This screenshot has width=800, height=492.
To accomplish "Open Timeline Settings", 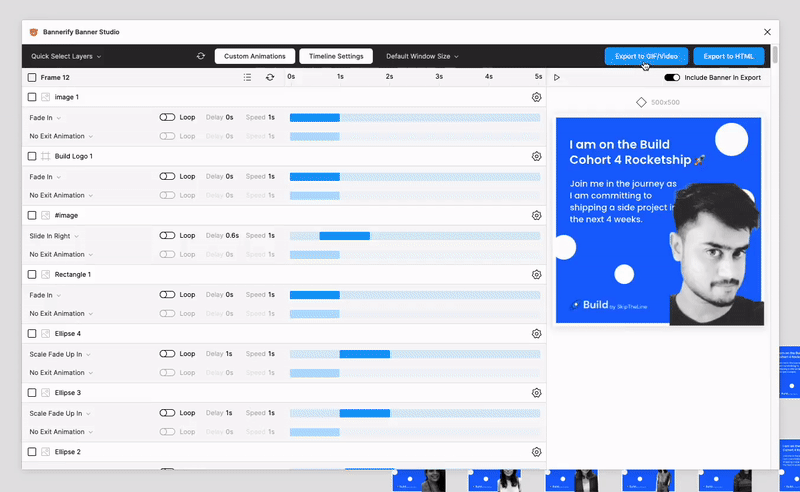I will tap(336, 57).
